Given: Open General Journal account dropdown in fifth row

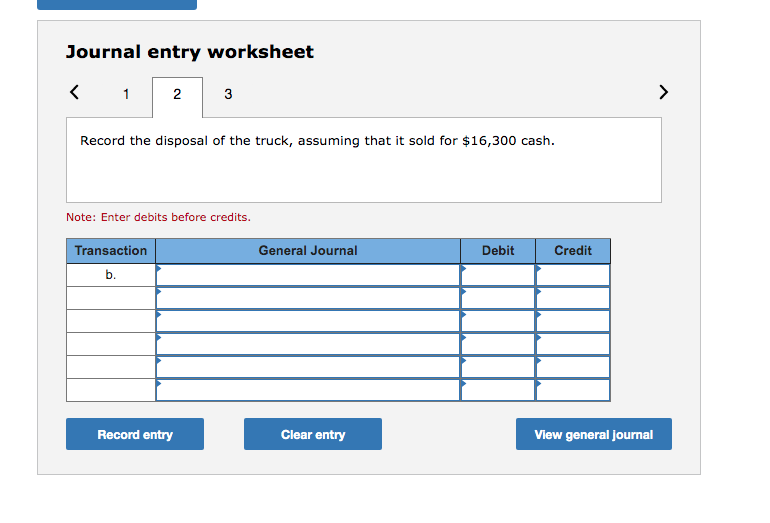Looking at the screenshot, I should click(x=308, y=367).
